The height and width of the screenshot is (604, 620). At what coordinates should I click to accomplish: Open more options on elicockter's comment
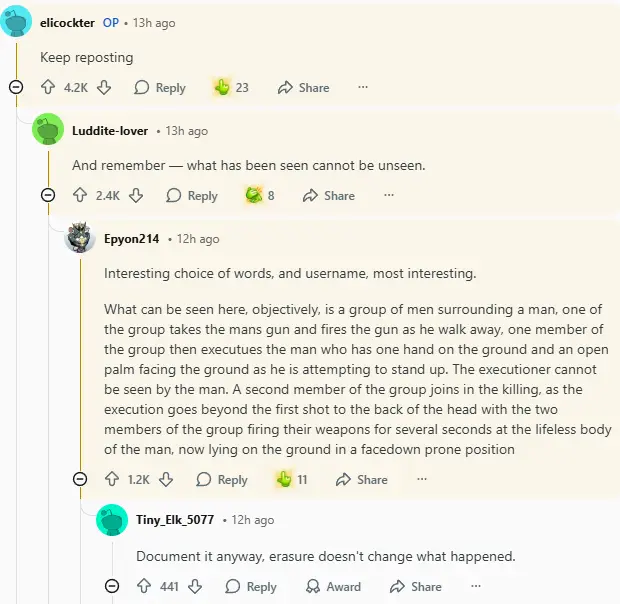point(363,88)
